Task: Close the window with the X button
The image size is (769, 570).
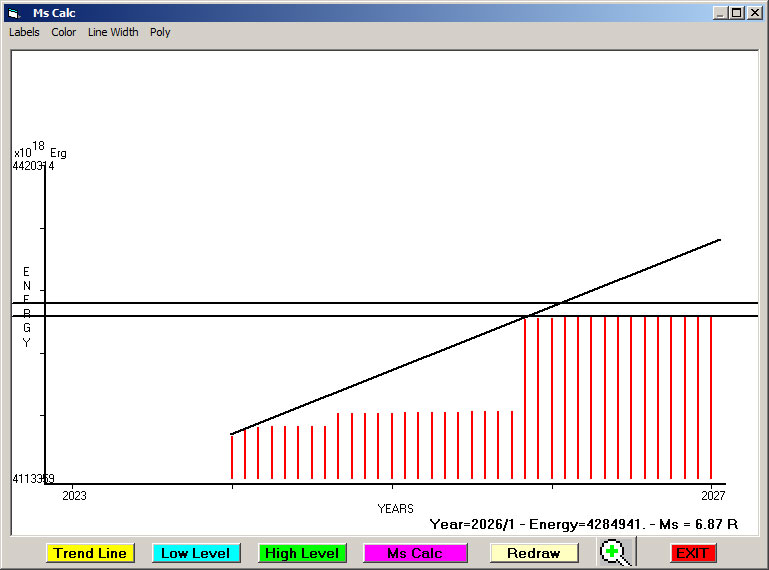Action: pos(754,13)
